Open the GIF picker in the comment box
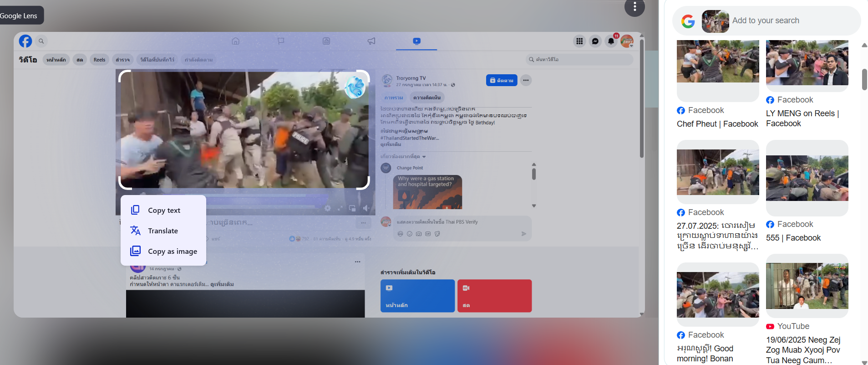 [428, 234]
